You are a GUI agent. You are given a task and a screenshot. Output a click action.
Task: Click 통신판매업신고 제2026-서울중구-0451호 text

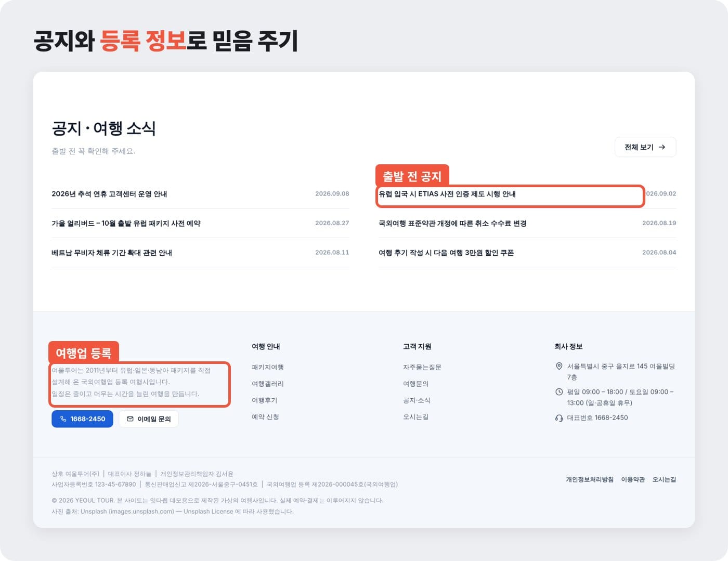[201, 484]
